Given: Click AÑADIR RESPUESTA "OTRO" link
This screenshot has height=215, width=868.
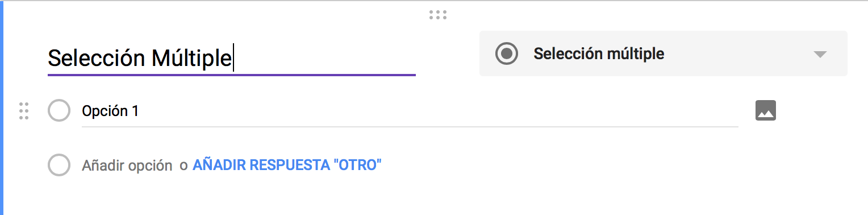Looking at the screenshot, I should (287, 166).
